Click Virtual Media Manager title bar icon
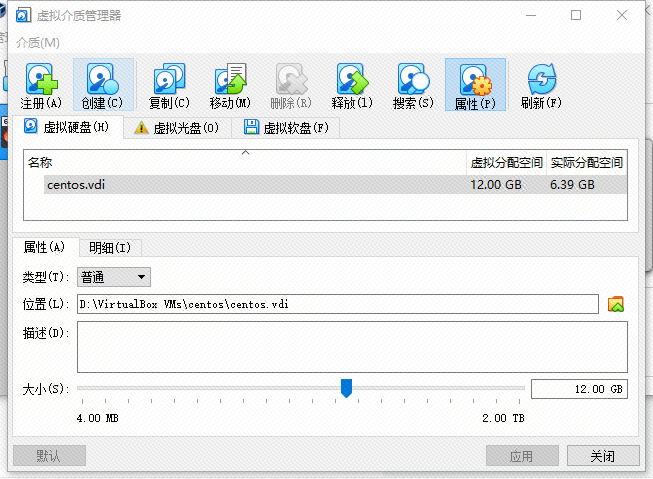The height and width of the screenshot is (479, 653). point(23,15)
